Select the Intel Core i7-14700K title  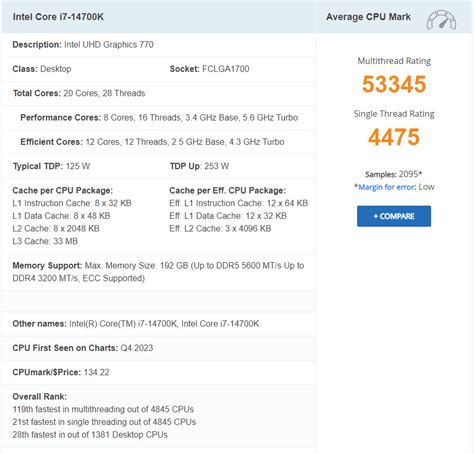(x=58, y=17)
